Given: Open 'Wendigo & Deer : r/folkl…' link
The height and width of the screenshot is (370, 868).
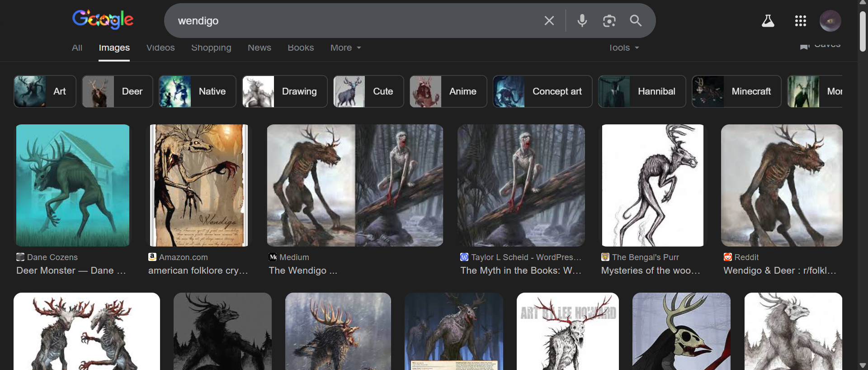Looking at the screenshot, I should 780,270.
